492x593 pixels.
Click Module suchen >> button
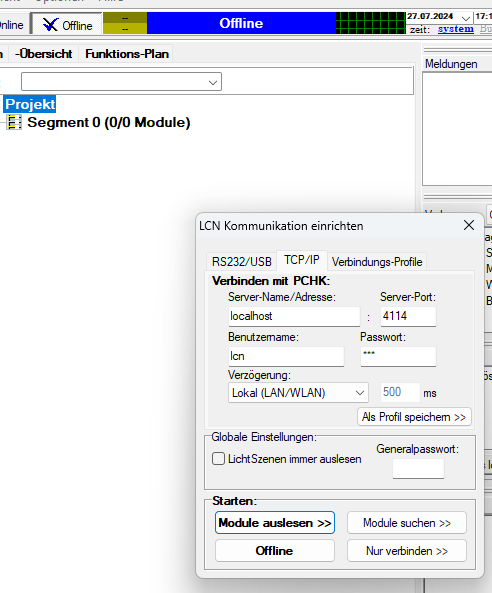(x=407, y=523)
